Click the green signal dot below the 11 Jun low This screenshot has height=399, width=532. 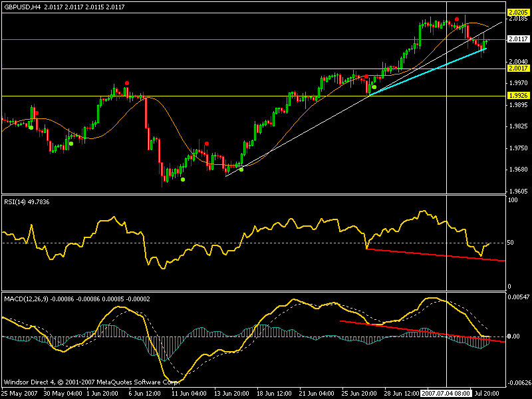pos(183,180)
